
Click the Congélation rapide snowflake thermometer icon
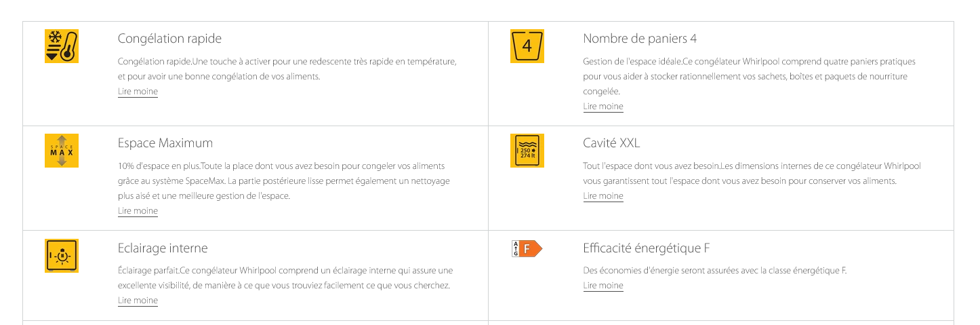[62, 46]
